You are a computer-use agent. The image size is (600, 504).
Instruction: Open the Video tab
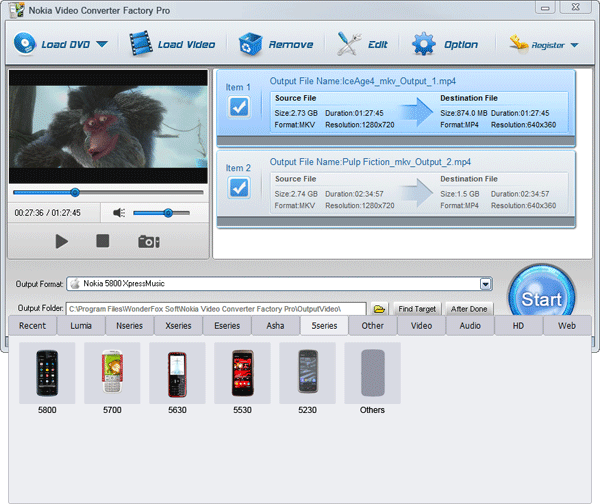[421, 326]
